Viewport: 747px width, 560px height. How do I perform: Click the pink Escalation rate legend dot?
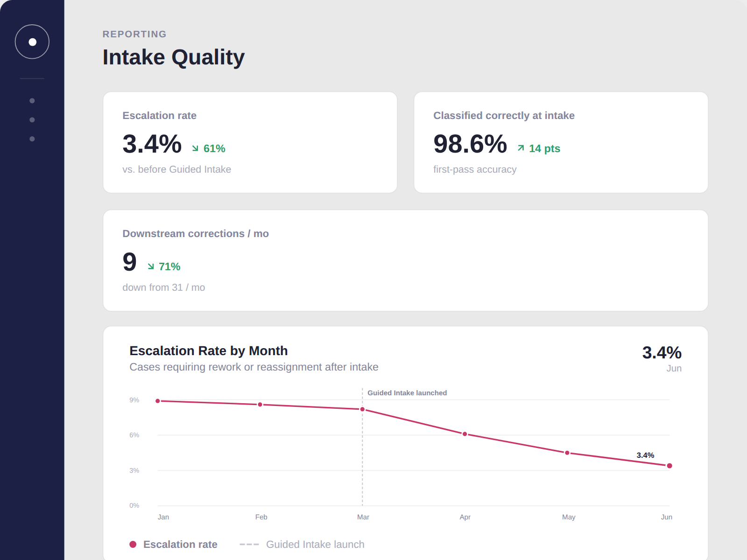tap(133, 544)
